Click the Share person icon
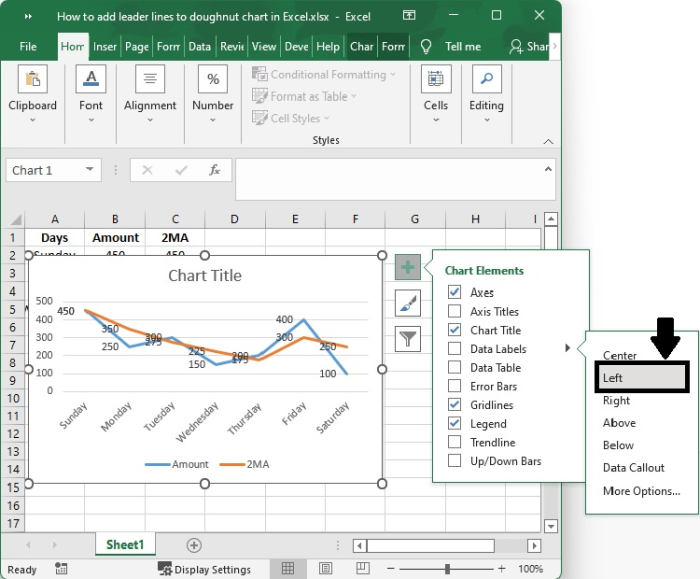Screen dimensions: 700x579 click(x=516, y=46)
